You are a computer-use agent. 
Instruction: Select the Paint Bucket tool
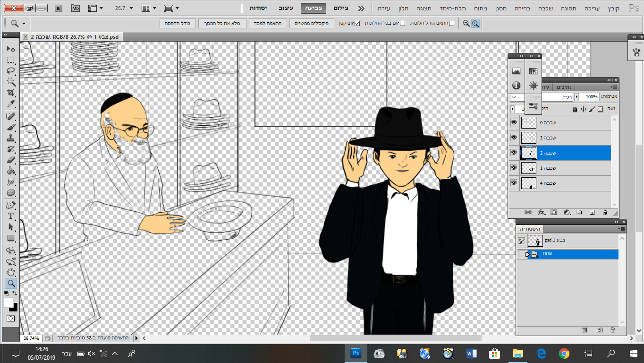[11, 171]
